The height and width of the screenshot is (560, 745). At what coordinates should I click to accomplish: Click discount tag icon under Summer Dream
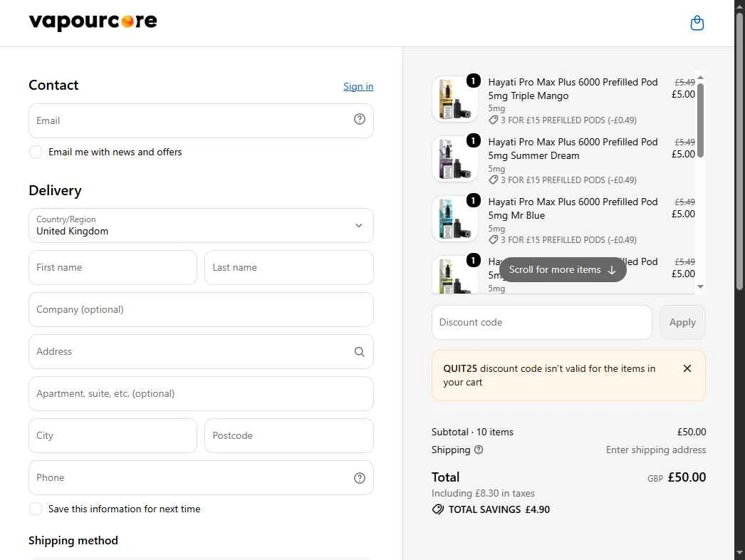(x=493, y=180)
